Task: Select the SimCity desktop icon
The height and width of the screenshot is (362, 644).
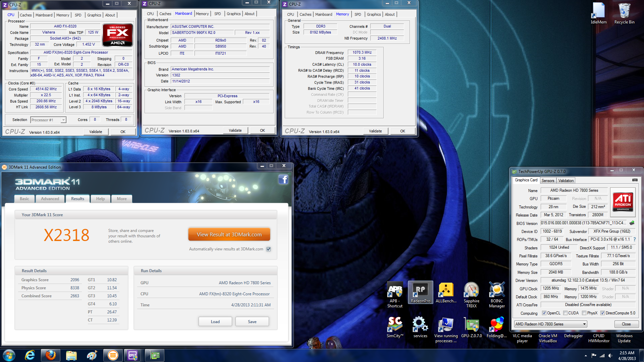Action: (395, 327)
